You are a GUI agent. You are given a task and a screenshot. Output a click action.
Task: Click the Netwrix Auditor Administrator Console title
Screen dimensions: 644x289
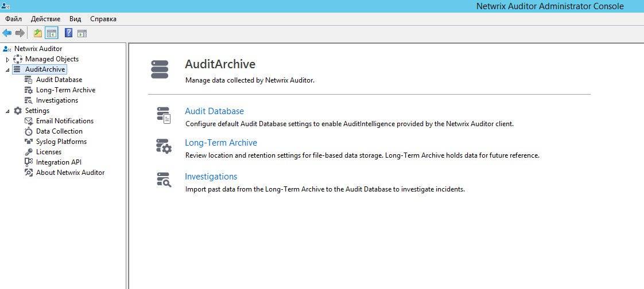550,6
